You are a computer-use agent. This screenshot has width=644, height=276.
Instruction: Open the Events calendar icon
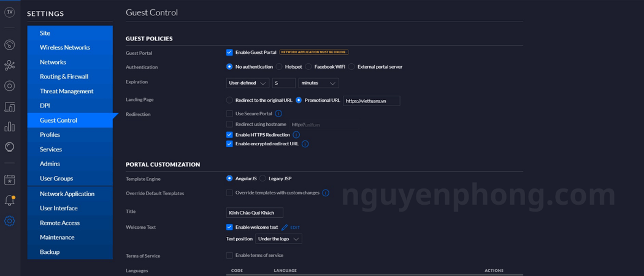(9, 180)
